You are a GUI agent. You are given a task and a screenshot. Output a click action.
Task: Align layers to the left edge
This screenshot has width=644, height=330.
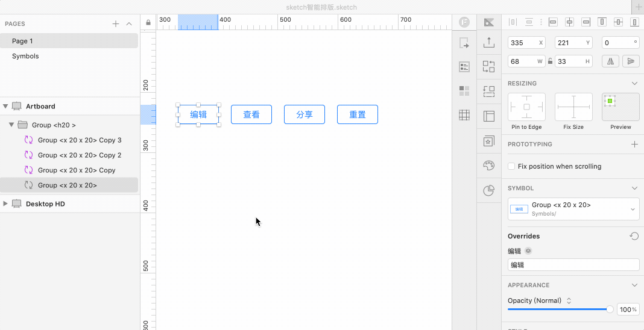[553, 22]
